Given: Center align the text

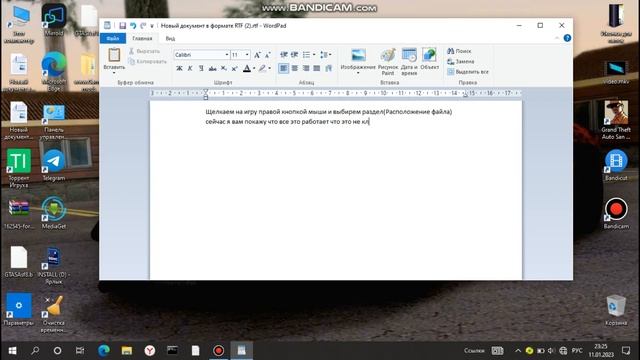Looking at the screenshot, I should click(295, 68).
